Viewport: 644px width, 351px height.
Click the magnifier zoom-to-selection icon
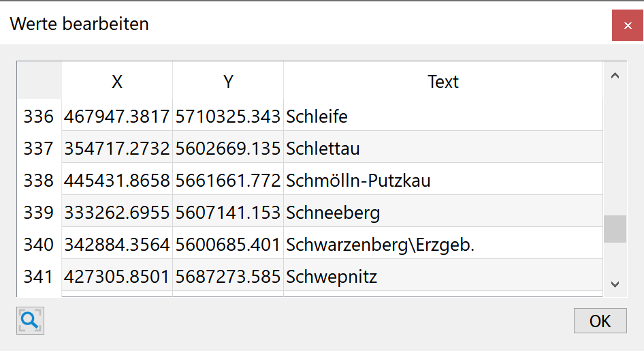[x=31, y=320]
